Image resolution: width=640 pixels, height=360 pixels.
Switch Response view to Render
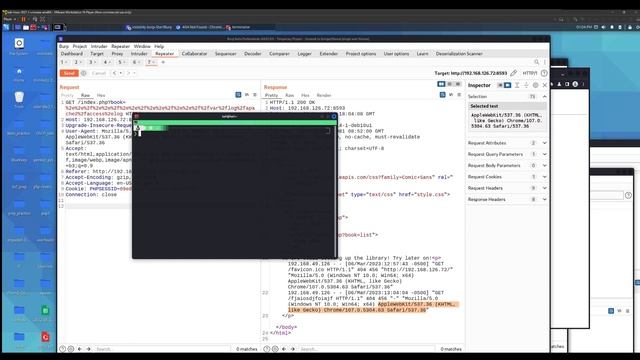(x=324, y=95)
